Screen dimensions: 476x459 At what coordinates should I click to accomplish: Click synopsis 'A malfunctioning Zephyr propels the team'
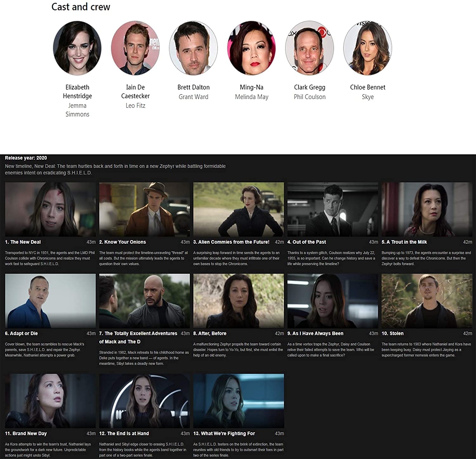click(238, 350)
